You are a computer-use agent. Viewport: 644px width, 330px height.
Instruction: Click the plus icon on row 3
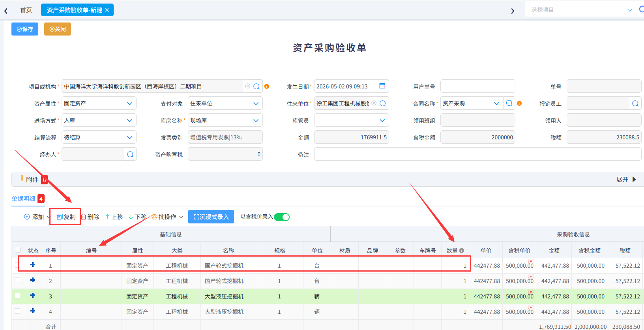[x=33, y=296]
